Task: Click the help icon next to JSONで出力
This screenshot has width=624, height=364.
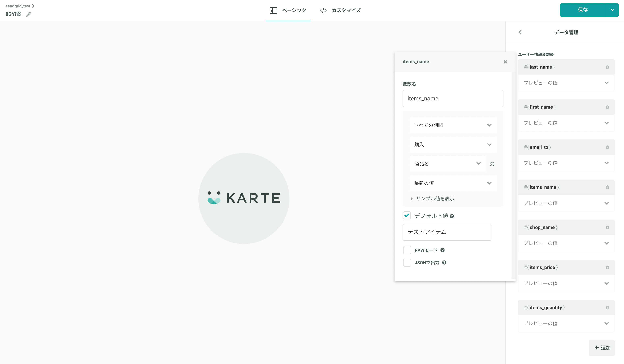Action: (444, 263)
